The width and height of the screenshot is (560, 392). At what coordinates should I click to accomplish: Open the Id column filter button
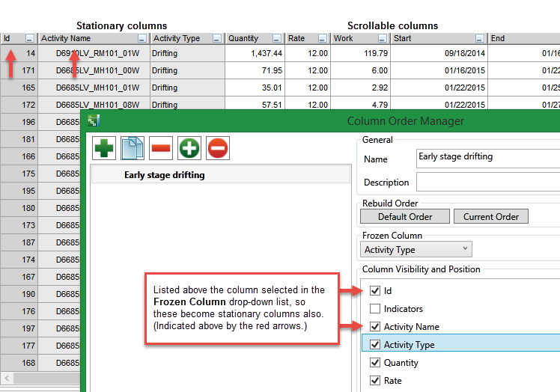(x=29, y=38)
